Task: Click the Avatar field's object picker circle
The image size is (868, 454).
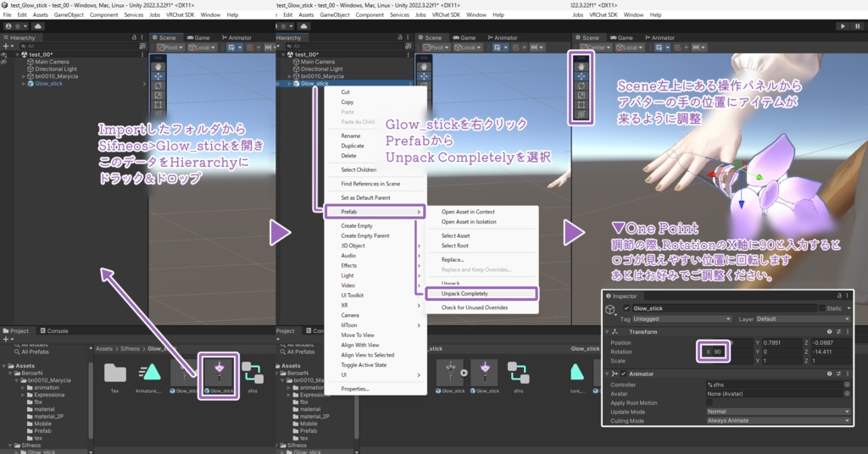Action: coord(847,394)
